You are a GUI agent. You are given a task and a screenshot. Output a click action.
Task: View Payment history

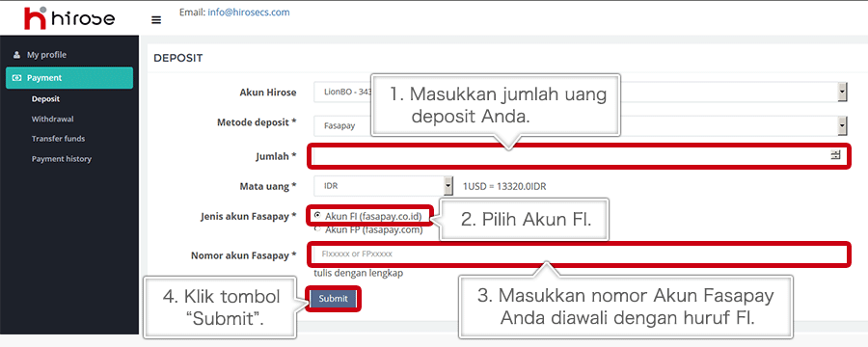[x=62, y=159]
